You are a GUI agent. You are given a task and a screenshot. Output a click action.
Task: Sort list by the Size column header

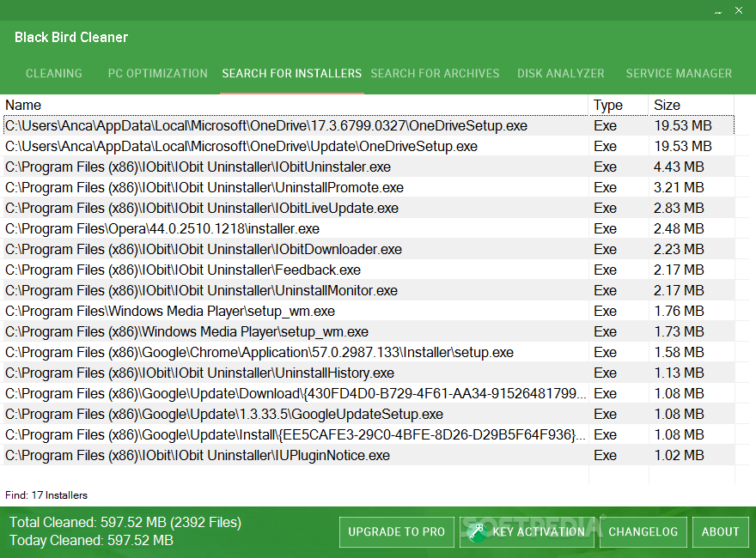(x=692, y=105)
